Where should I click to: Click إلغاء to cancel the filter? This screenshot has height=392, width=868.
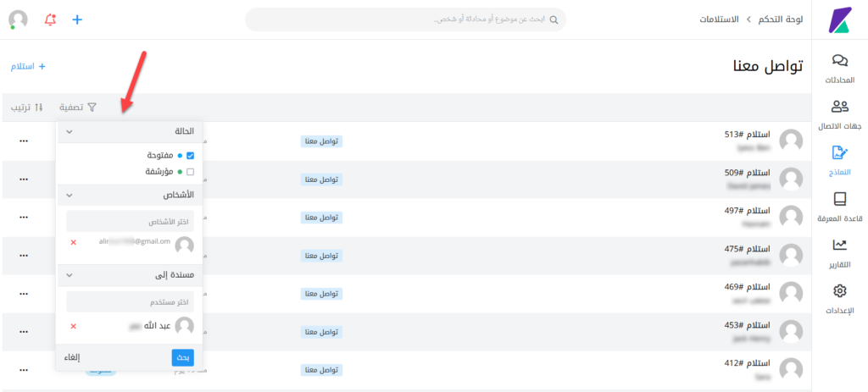coord(72,357)
